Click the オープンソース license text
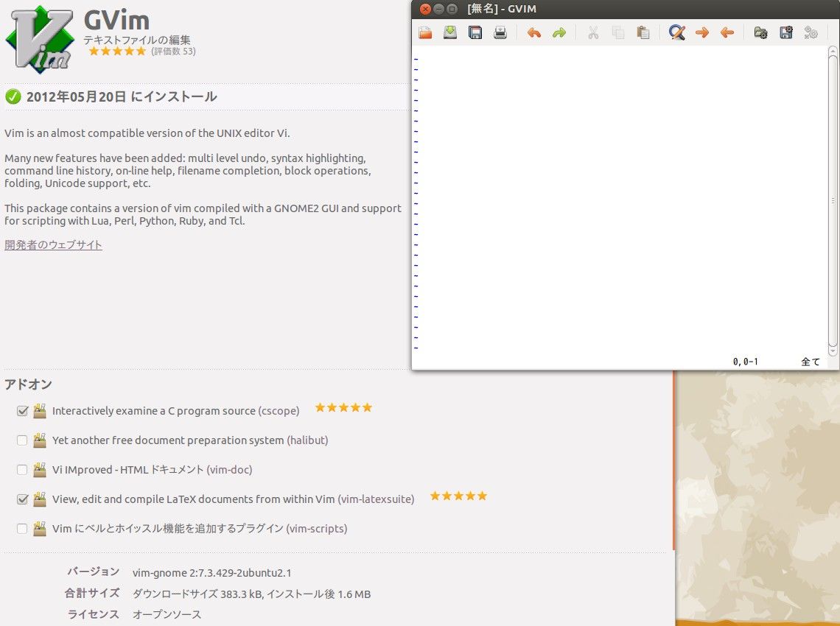Screen dimensions: 840x626 [167, 614]
